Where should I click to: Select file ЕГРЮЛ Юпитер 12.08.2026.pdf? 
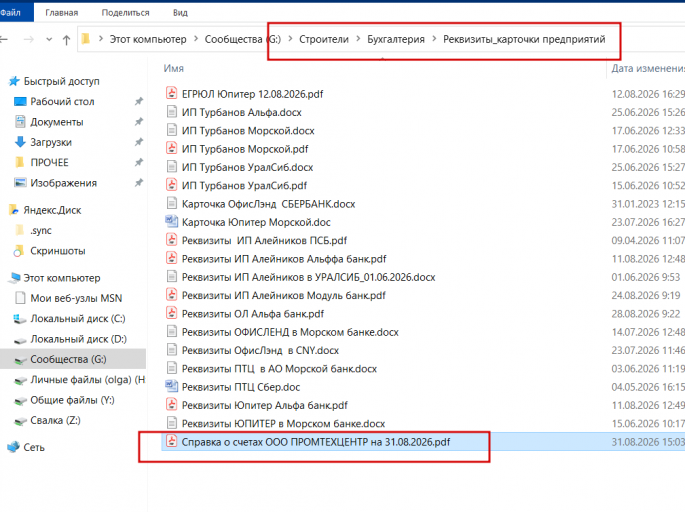(253, 94)
